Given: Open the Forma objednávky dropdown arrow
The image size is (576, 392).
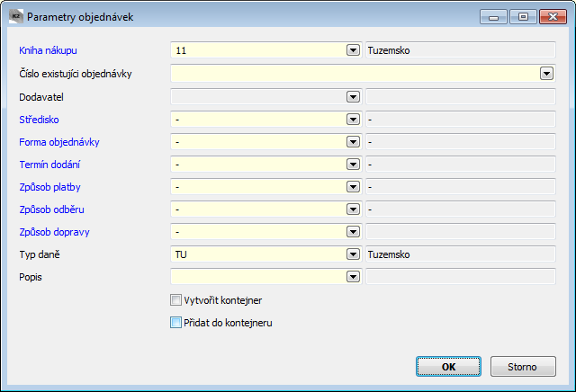Looking at the screenshot, I should [x=353, y=142].
